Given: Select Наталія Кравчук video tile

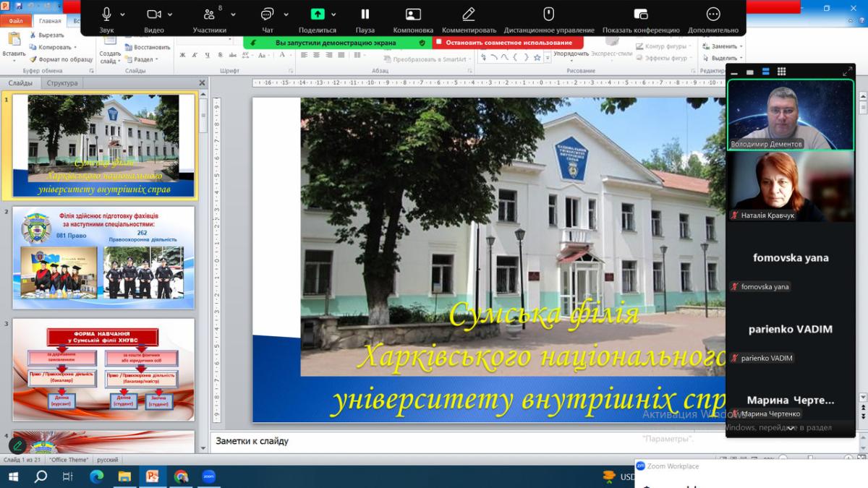Looking at the screenshot, I should (x=791, y=187).
